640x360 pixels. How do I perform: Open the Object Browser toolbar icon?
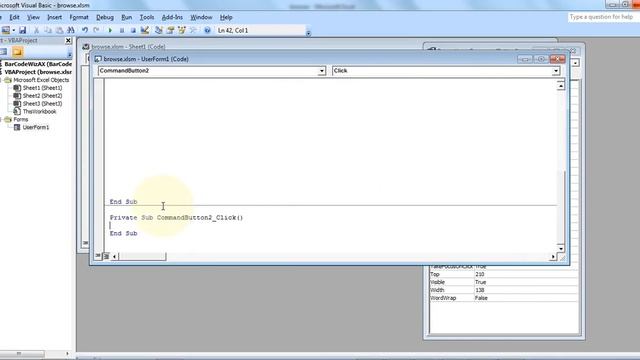pyautogui.click(x=182, y=30)
